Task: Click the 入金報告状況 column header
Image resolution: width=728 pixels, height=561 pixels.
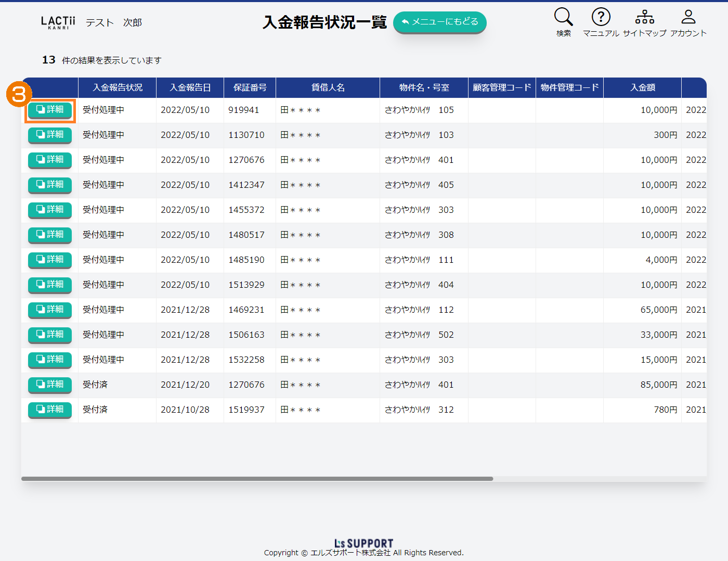Action: (x=117, y=87)
